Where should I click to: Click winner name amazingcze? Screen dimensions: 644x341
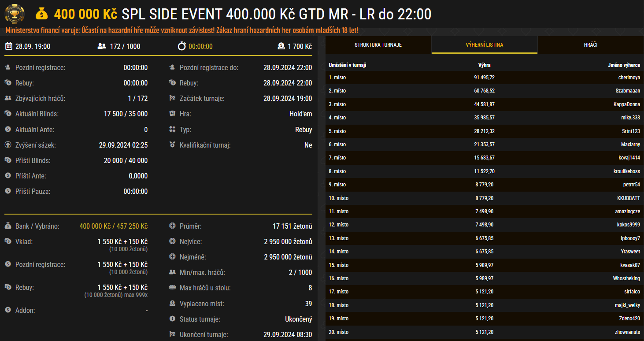(x=628, y=211)
